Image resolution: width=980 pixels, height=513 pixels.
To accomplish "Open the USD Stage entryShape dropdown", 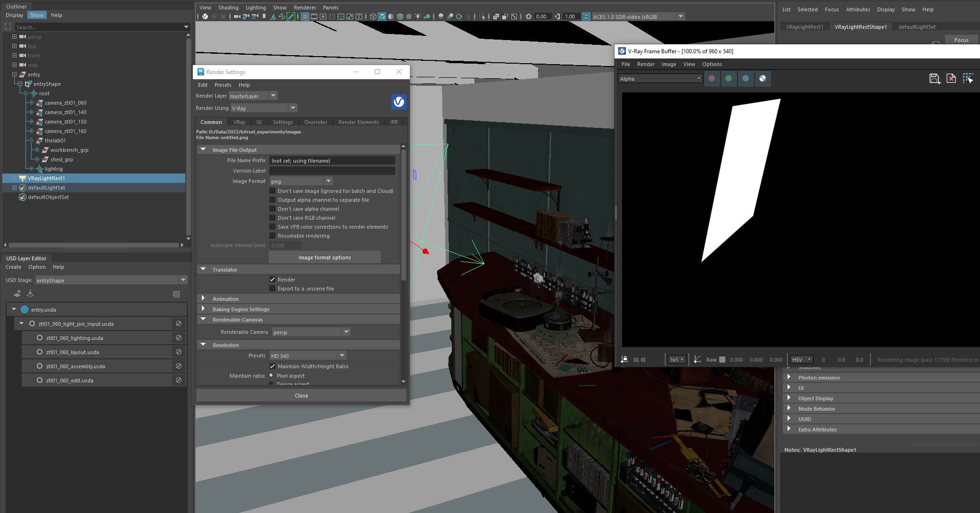I will [x=111, y=280].
